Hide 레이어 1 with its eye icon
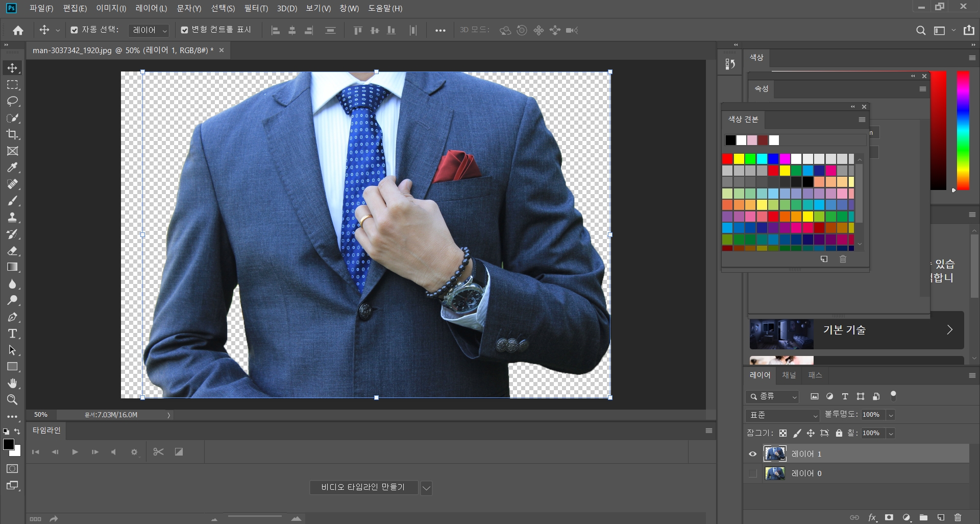The height and width of the screenshot is (524, 980). click(752, 454)
